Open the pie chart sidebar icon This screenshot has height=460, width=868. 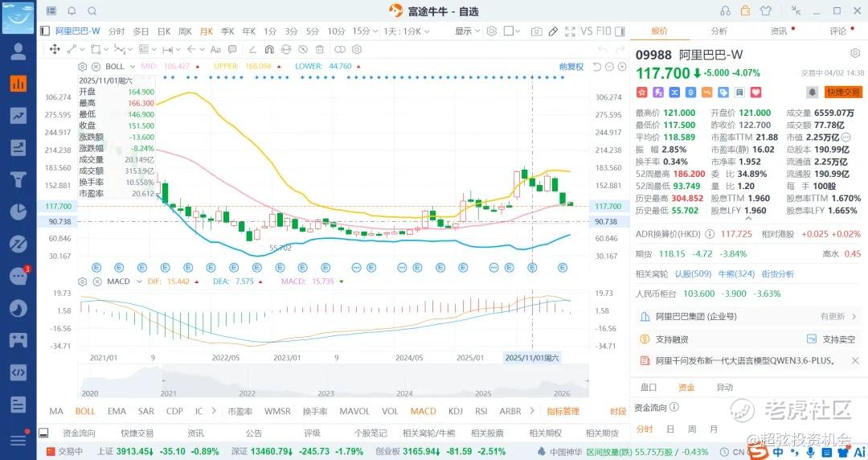point(18,212)
